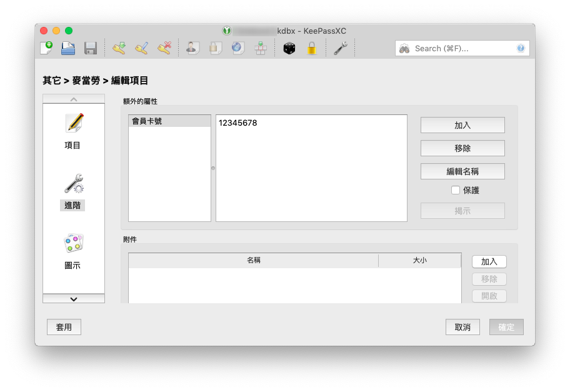The image size is (570, 392).
Task: Click the 開啟 attachment button
Action: (489, 296)
